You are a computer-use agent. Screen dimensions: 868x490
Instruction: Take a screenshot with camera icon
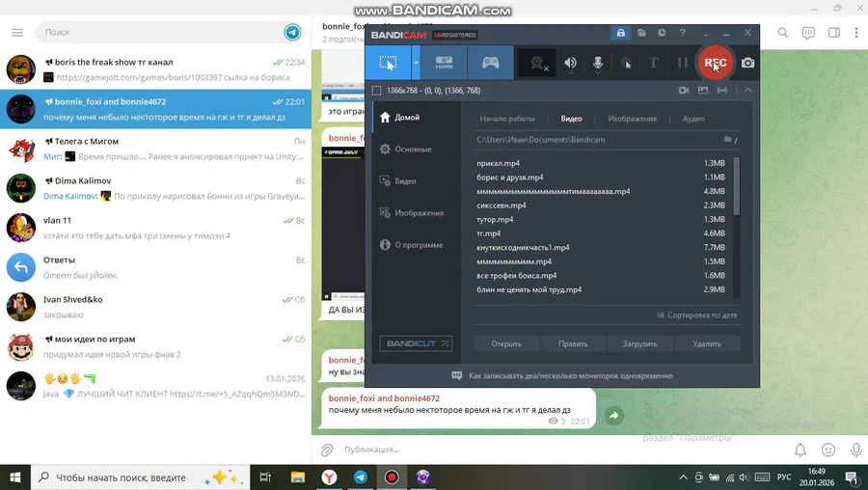pyautogui.click(x=747, y=63)
